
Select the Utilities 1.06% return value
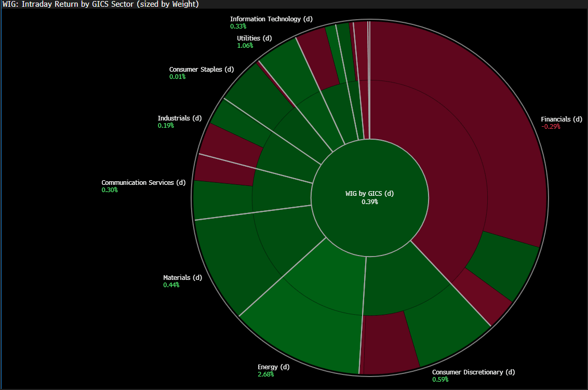[245, 46]
